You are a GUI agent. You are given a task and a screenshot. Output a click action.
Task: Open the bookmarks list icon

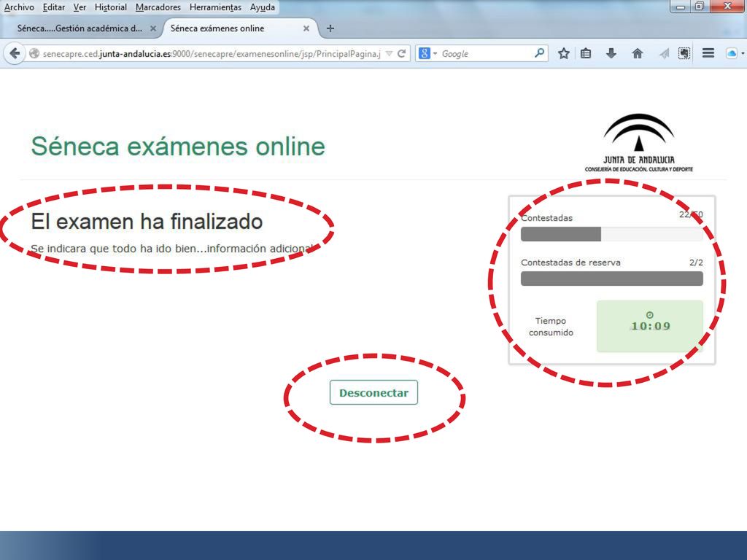click(x=586, y=53)
